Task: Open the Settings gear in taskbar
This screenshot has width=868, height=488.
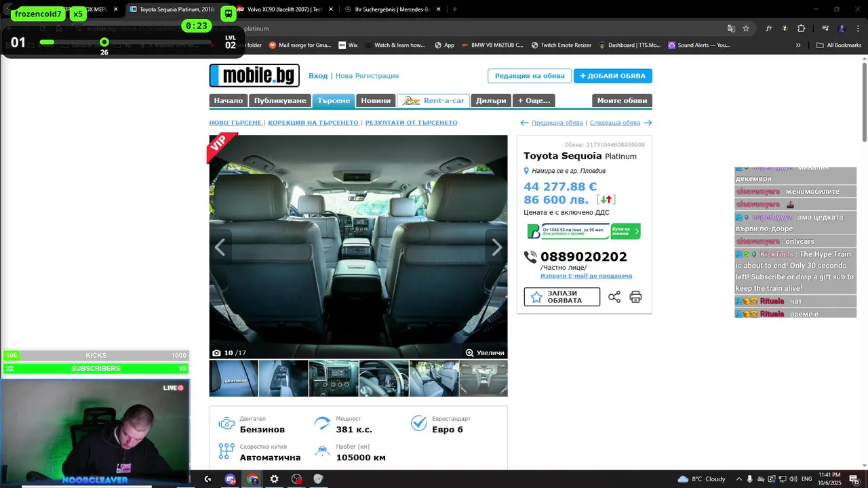Action: pos(274,479)
